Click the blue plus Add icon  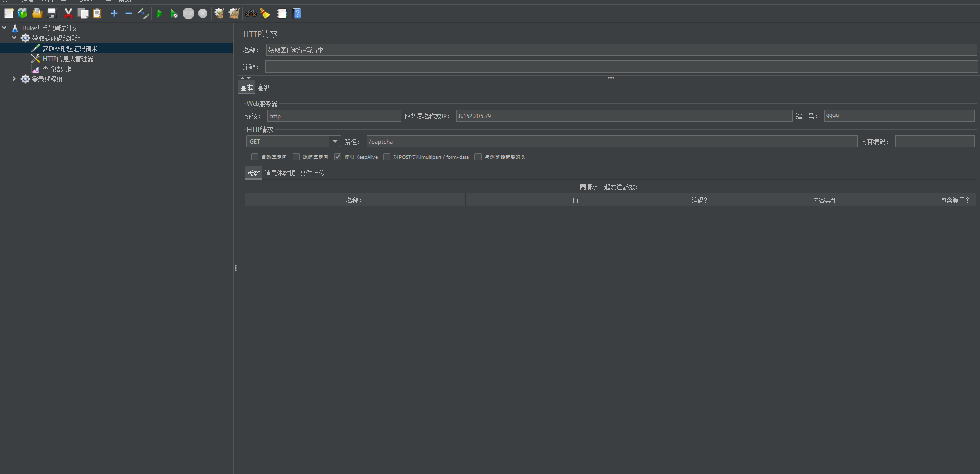[114, 14]
